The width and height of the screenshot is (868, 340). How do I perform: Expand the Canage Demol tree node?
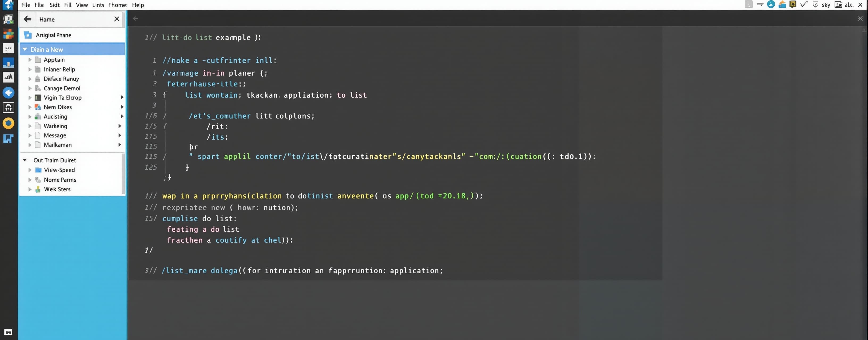(30, 88)
